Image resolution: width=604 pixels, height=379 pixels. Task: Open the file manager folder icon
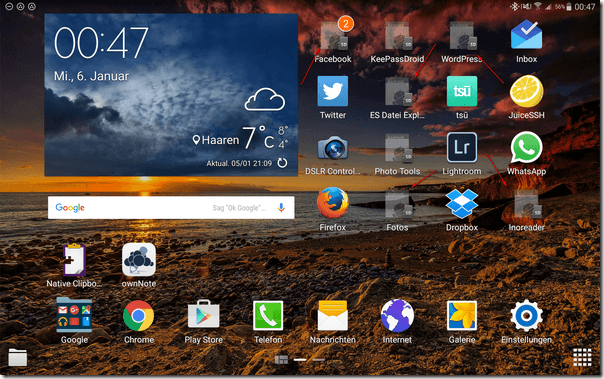[18, 357]
